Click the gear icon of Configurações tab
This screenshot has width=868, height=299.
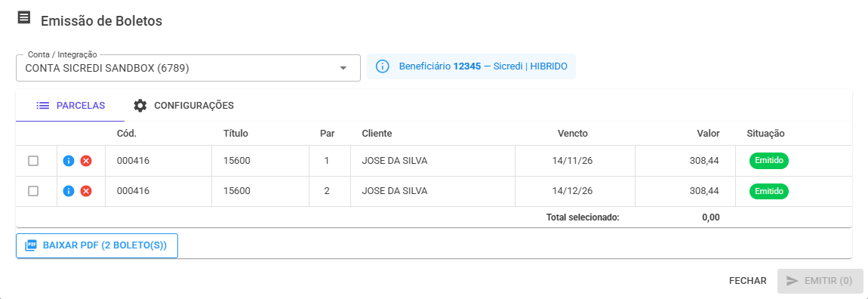140,105
